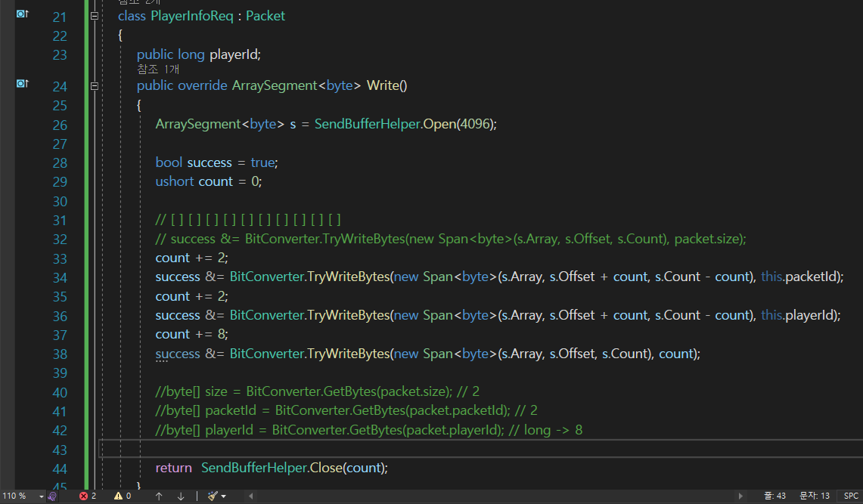
Task: Click the SPC indicator in the status bar
Action: click(851, 496)
